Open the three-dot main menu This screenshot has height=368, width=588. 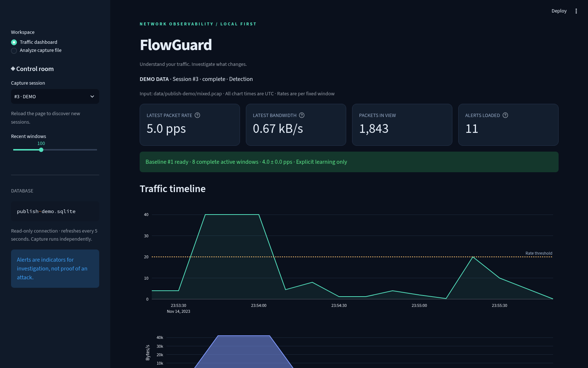point(576,11)
